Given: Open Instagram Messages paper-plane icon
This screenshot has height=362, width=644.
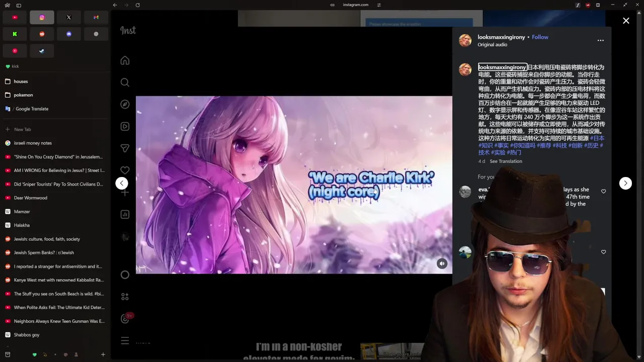Looking at the screenshot, I should (x=125, y=148).
